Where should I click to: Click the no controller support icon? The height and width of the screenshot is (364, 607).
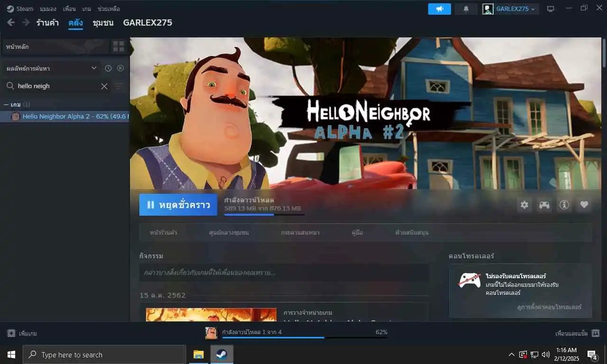coord(469,280)
